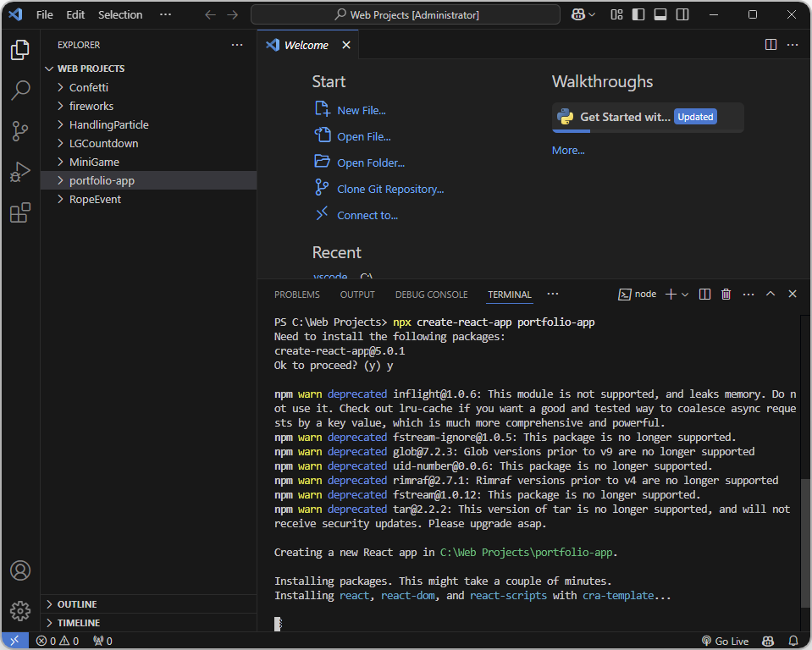This screenshot has height=650, width=812.
Task: Open the More walkthroughs link
Action: [568, 150]
